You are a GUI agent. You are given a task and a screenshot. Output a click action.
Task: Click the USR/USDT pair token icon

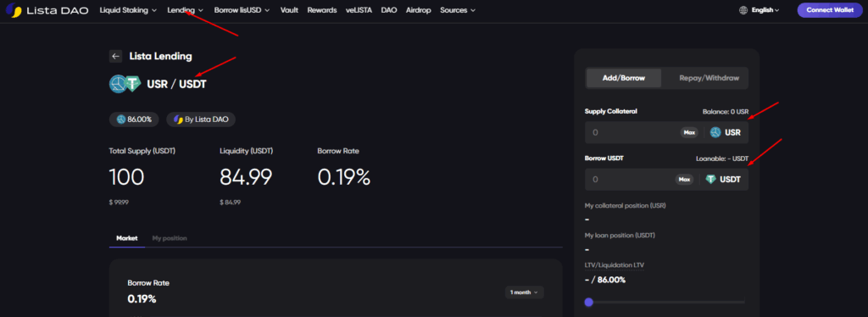[125, 84]
